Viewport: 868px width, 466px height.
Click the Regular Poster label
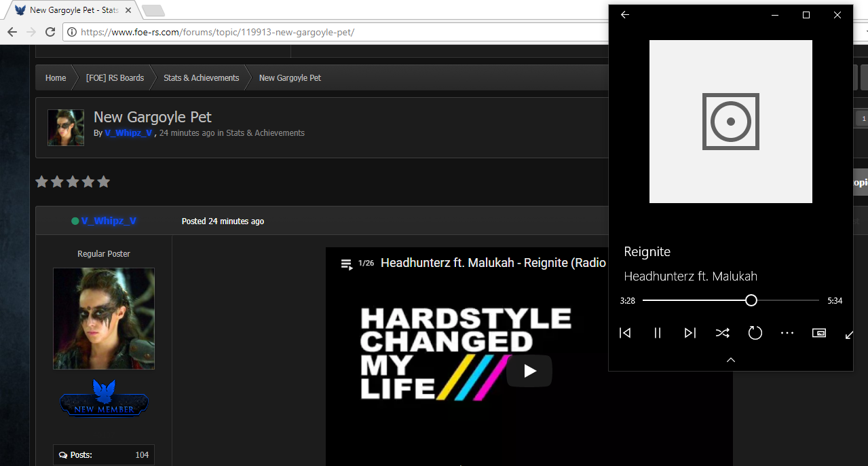(x=104, y=254)
